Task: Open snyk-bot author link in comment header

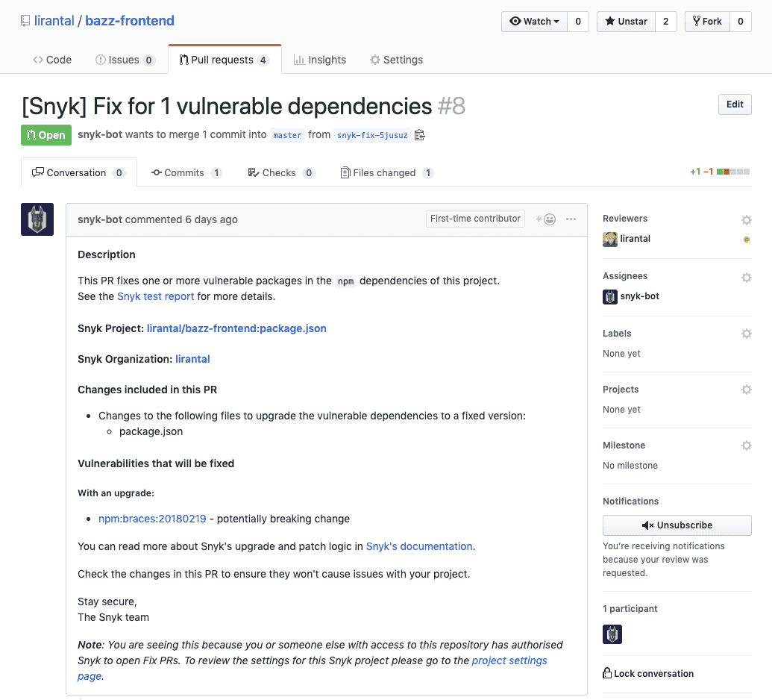Action: (100, 219)
